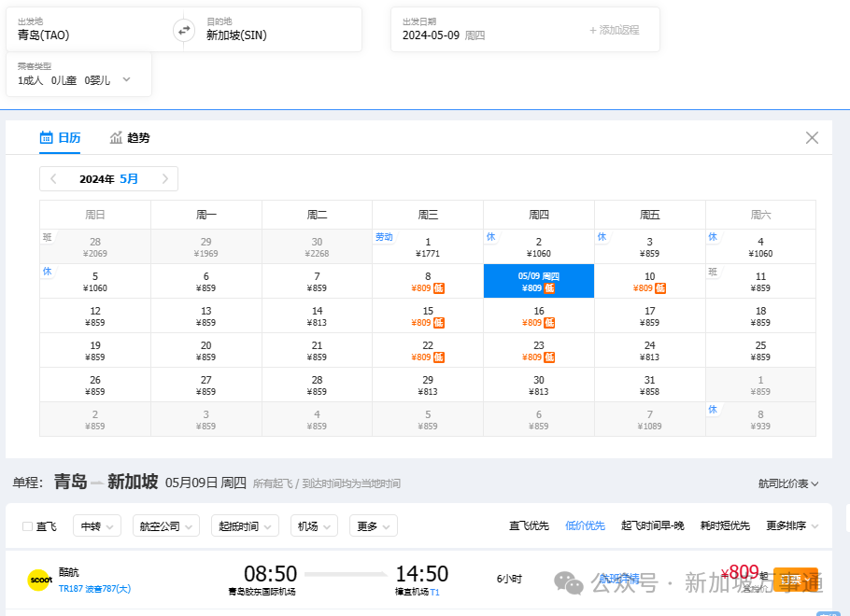Click the 樟宜机场 T1 terminal link
The width and height of the screenshot is (850, 616).
pyautogui.click(x=417, y=592)
